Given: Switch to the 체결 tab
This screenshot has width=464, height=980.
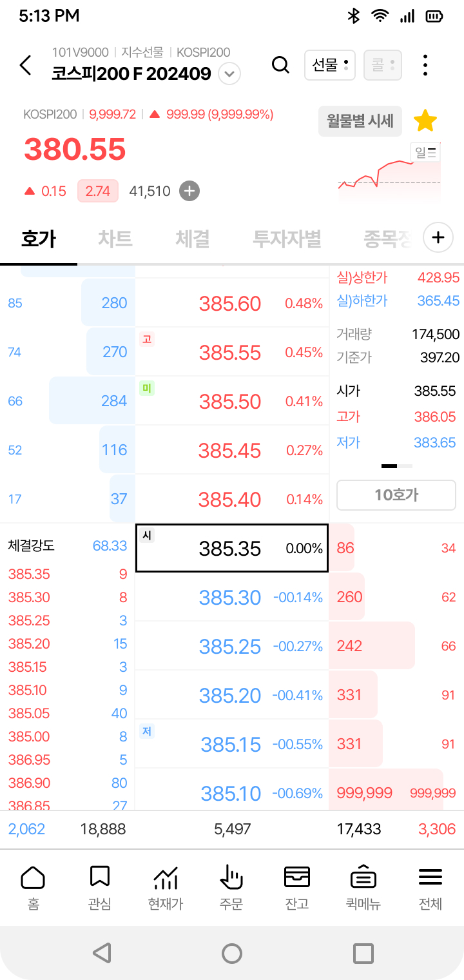Looking at the screenshot, I should (x=192, y=239).
